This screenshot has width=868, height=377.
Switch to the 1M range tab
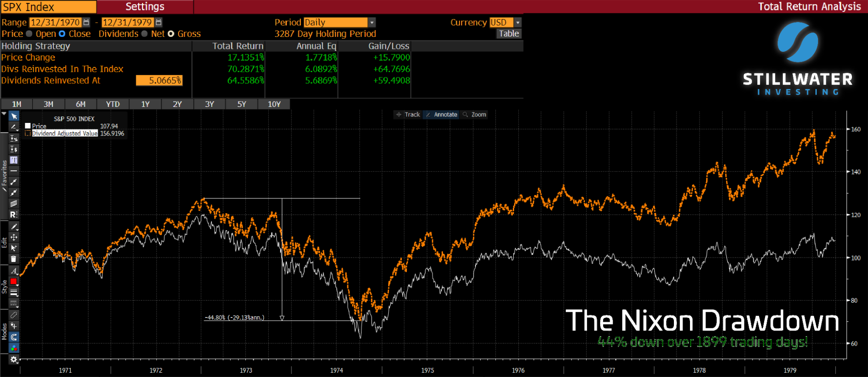coord(17,104)
